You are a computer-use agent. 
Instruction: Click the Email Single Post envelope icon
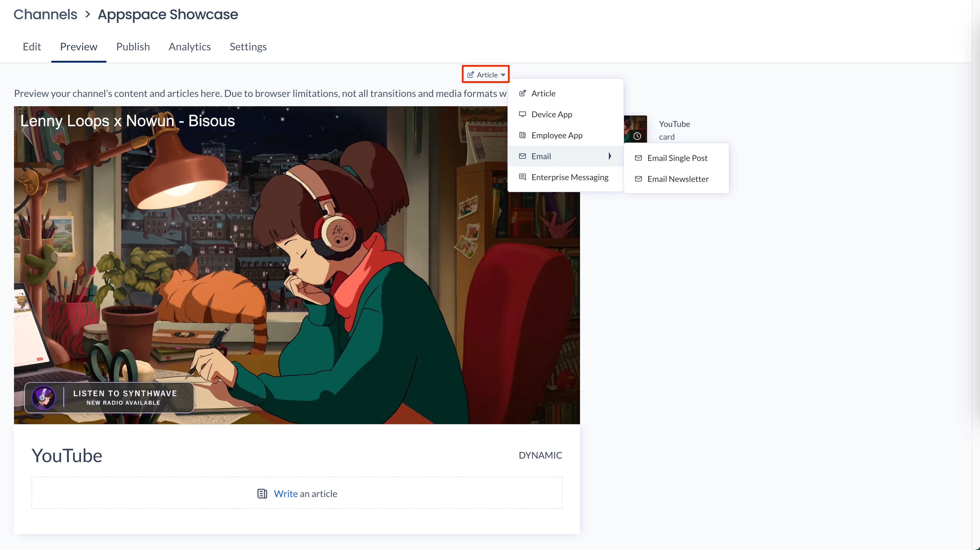(638, 158)
